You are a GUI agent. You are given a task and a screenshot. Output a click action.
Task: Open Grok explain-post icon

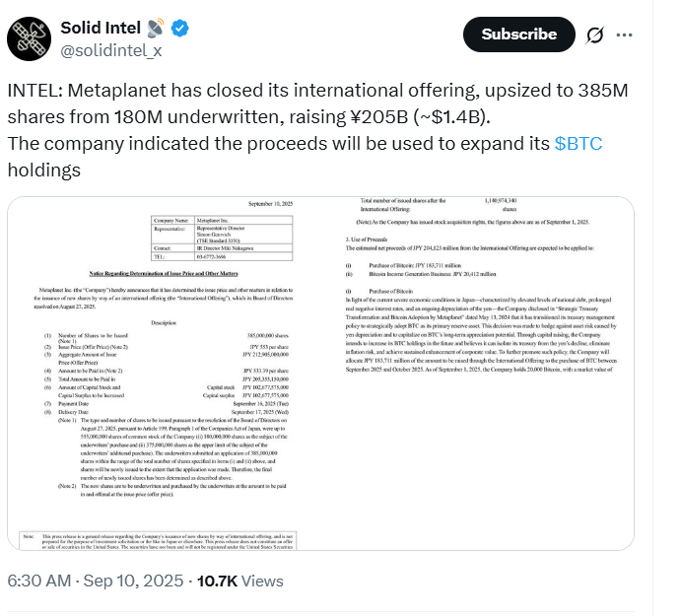coord(594,34)
